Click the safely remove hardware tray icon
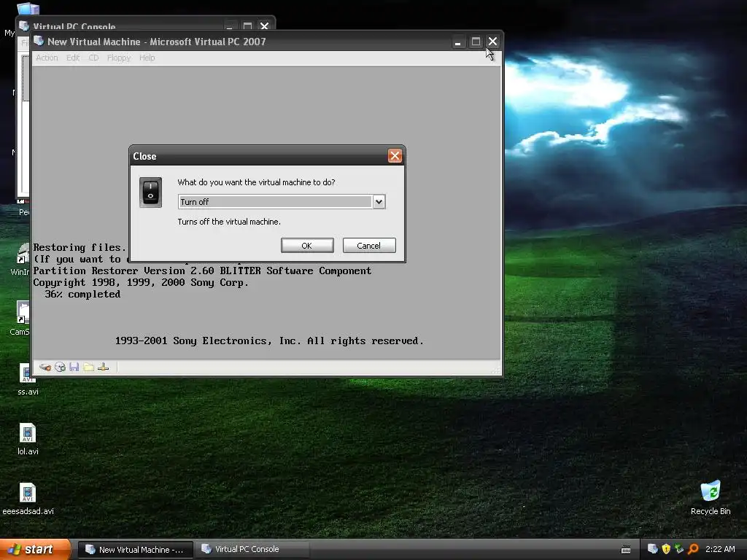Screen dimensions: 747x560 (679, 549)
